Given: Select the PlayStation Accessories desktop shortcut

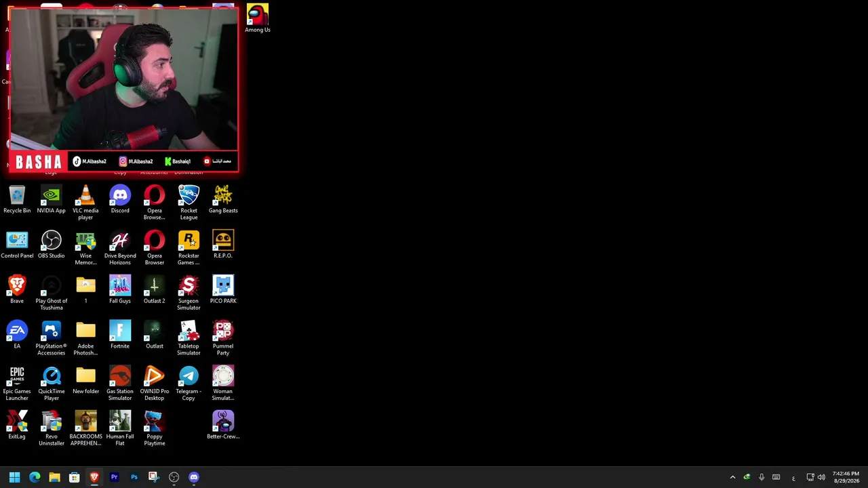Looking at the screenshot, I should point(52,338).
